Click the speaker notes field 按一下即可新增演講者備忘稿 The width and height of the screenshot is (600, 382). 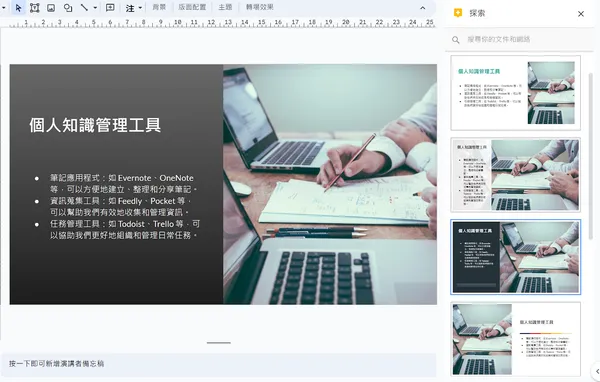218,364
